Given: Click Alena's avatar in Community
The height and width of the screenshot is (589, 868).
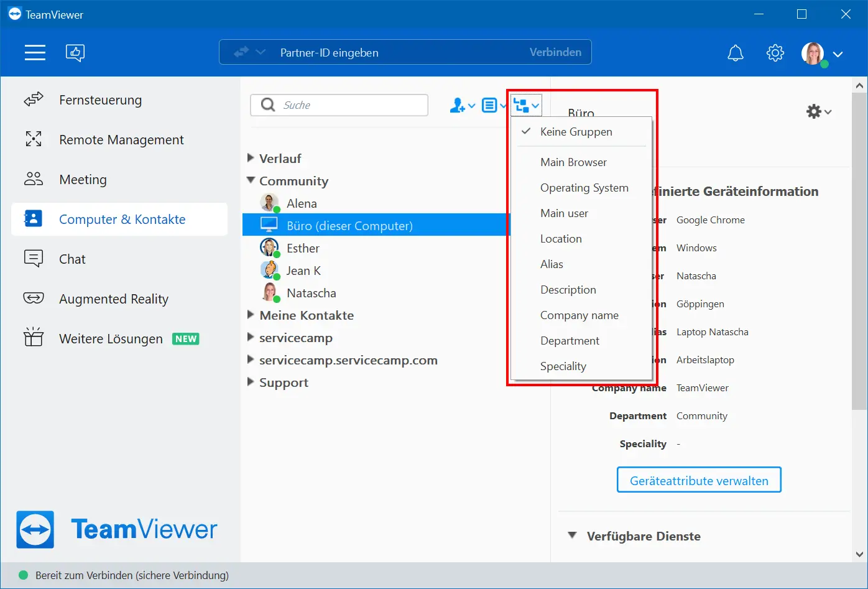Looking at the screenshot, I should click(269, 203).
